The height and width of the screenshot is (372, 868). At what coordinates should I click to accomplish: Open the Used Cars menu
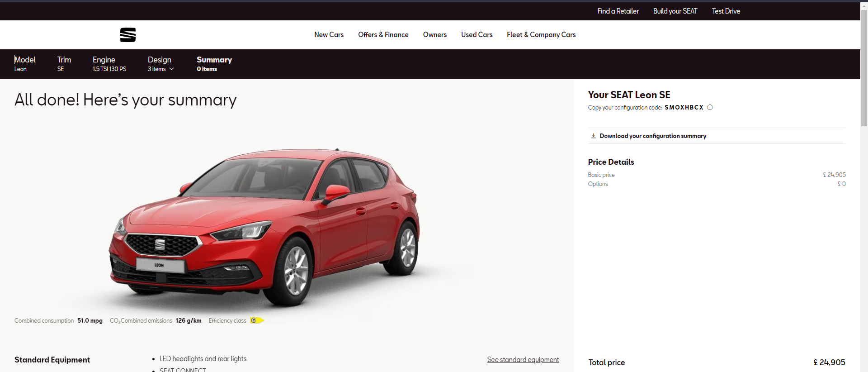(x=477, y=35)
